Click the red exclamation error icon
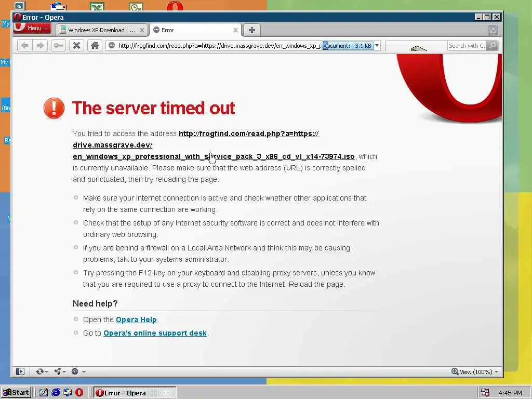532x399 pixels. tap(54, 108)
